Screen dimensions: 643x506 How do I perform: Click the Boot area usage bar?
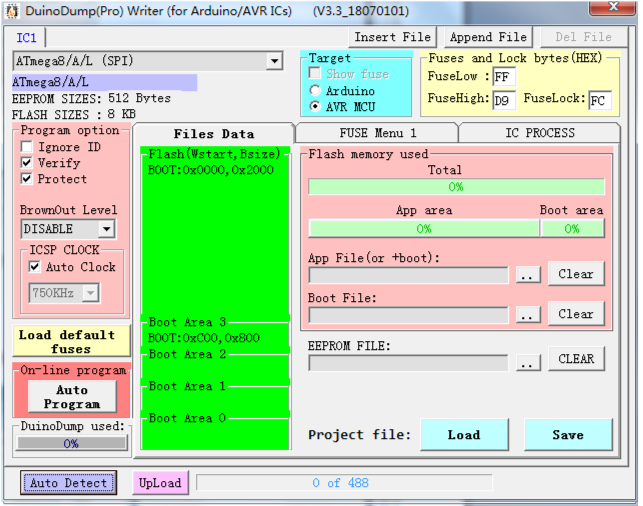pyautogui.click(x=572, y=228)
